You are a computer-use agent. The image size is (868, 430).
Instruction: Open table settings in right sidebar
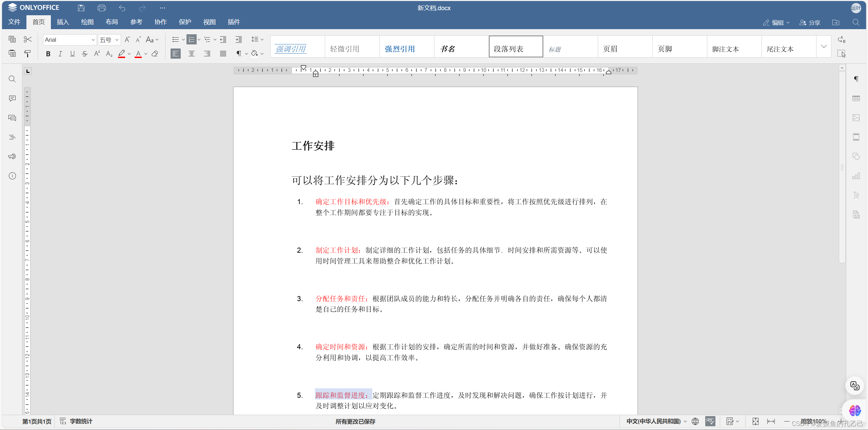click(x=856, y=98)
